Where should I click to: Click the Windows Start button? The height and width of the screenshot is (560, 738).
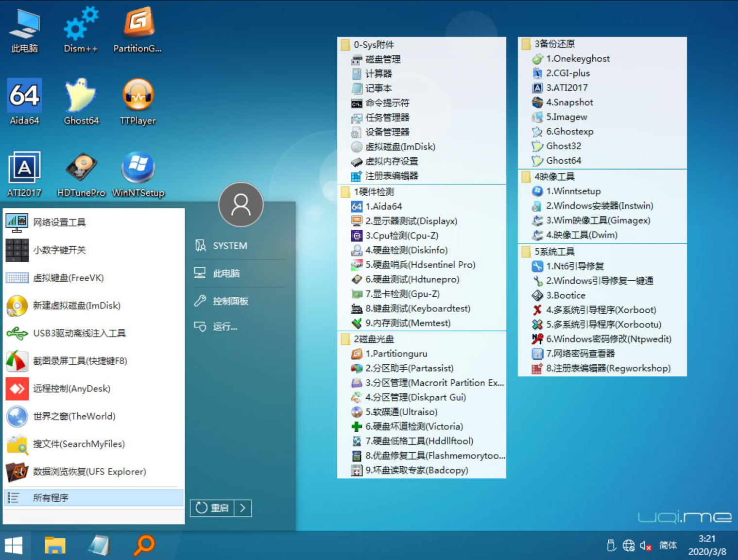click(14, 545)
